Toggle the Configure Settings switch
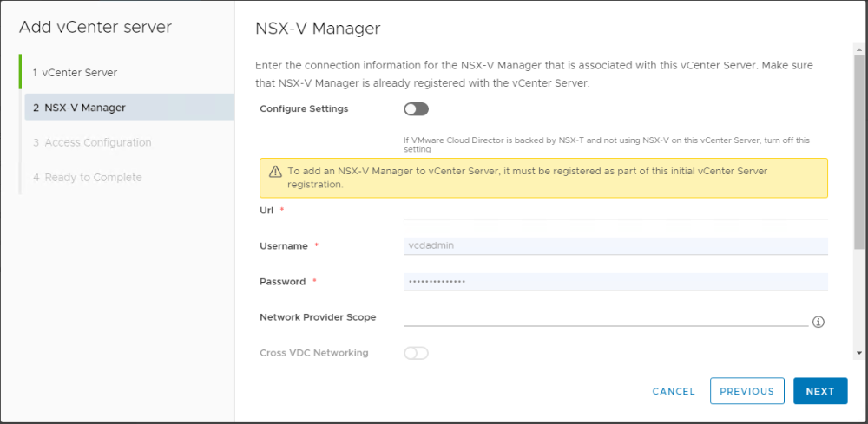 (417, 109)
